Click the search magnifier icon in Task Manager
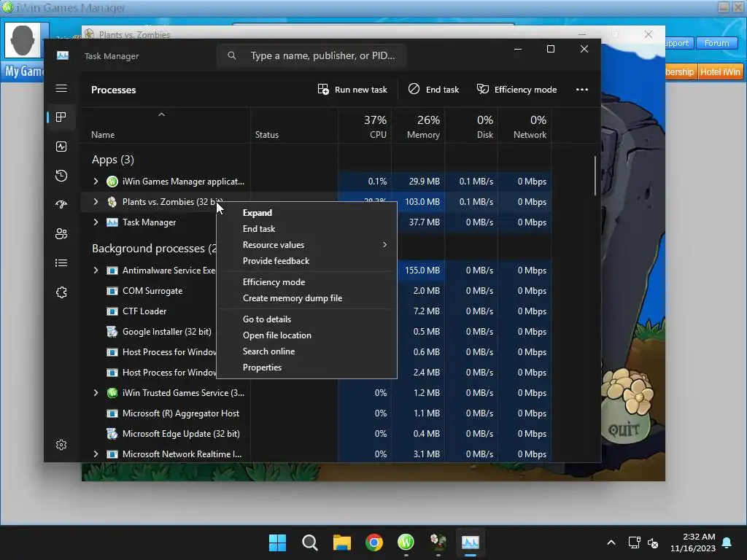Viewport: 747px width, 560px height. [x=231, y=55]
